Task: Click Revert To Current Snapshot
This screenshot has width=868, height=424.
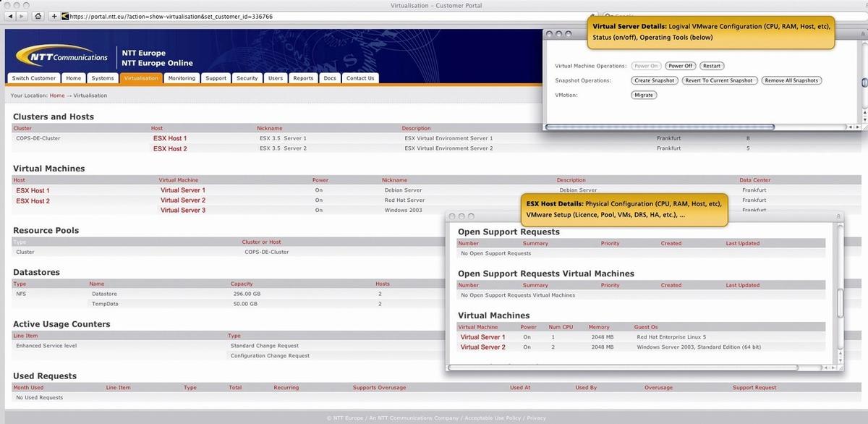Action: [x=720, y=80]
